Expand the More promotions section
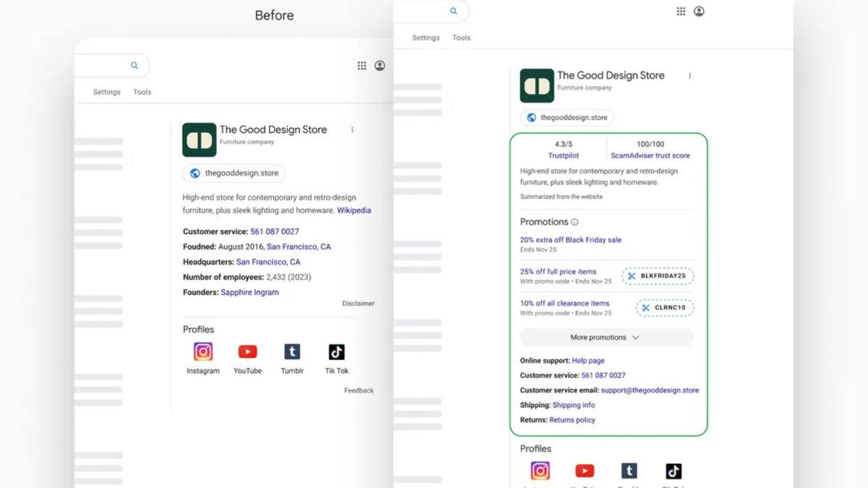This screenshot has width=868, height=488. (x=606, y=338)
